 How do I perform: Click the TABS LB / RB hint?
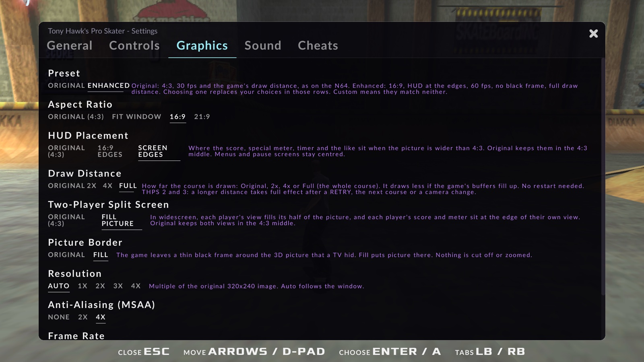point(490,352)
